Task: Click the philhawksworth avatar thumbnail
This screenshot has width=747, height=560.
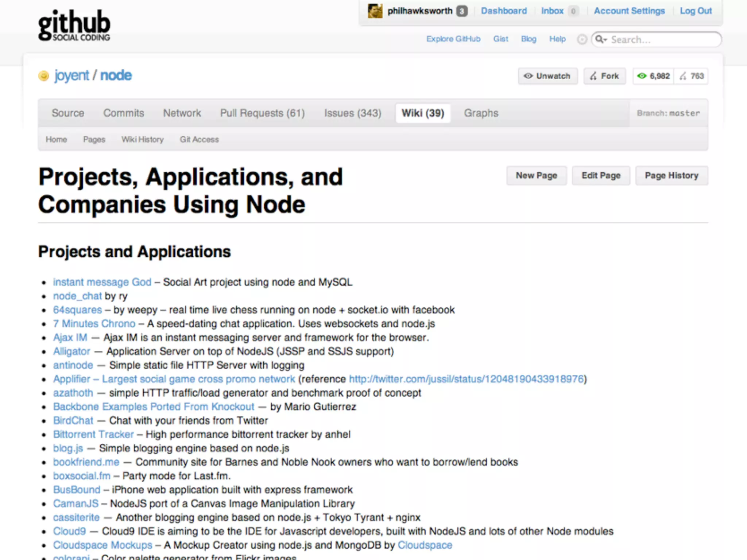Action: coord(375,11)
